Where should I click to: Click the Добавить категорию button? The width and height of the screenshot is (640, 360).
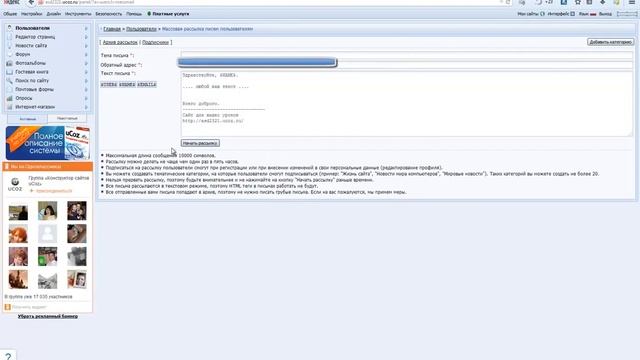(x=610, y=42)
